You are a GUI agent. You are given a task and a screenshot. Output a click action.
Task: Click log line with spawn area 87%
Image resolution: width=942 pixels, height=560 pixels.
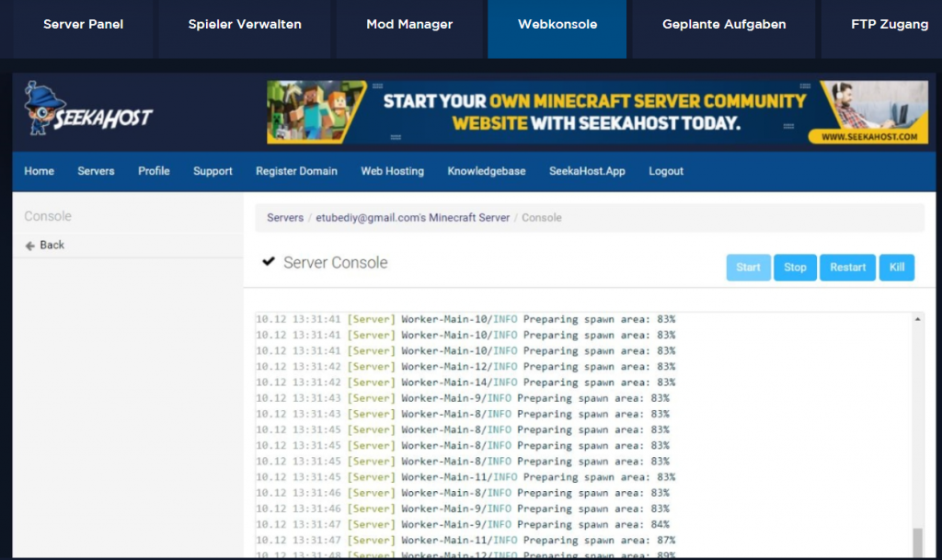pyautogui.click(x=465, y=540)
